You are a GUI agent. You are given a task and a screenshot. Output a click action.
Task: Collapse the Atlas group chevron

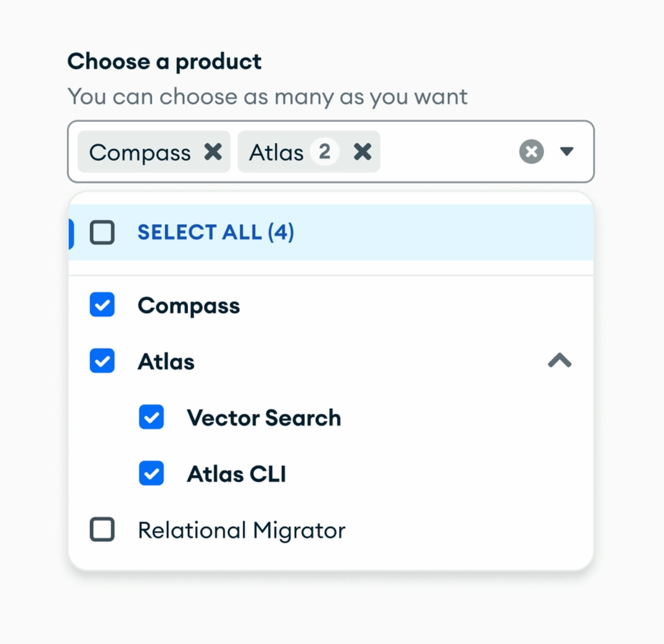(560, 360)
